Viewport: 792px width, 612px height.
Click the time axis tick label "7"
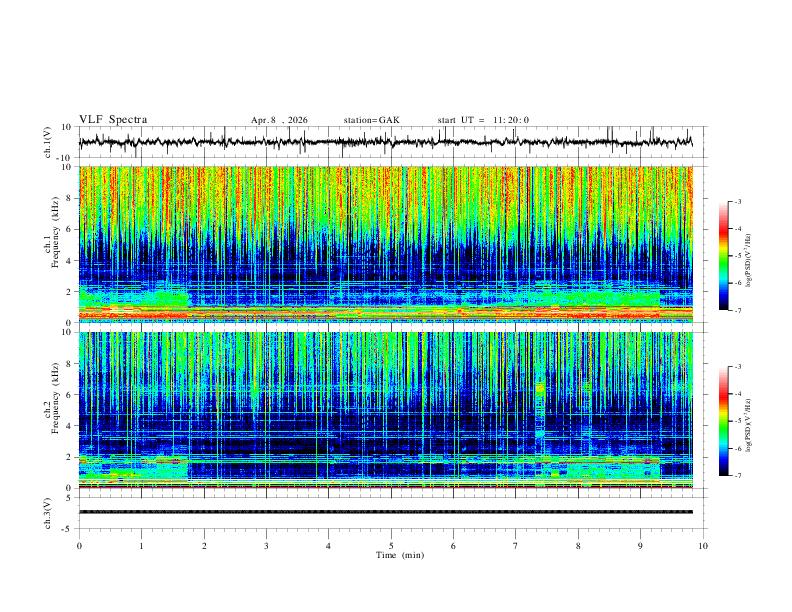[x=516, y=546]
